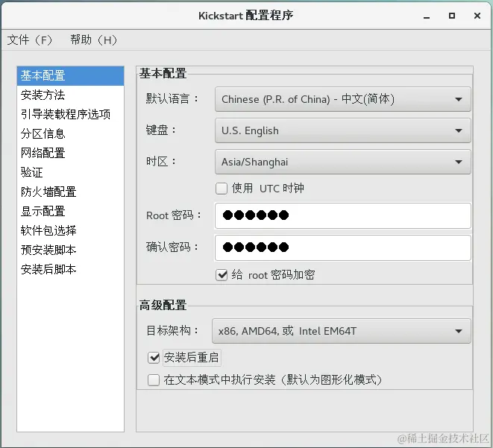
Task: Go to the 安装后脚本 section
Action: pyautogui.click(x=70, y=269)
